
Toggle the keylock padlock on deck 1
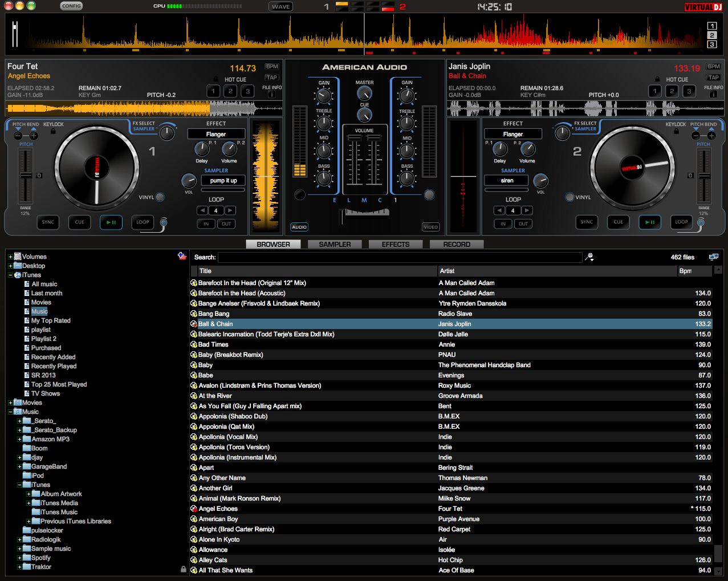[x=53, y=131]
